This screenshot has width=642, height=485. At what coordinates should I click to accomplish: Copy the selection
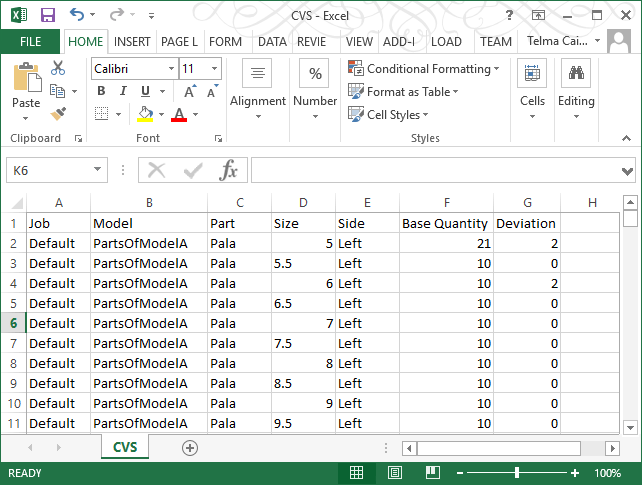(x=57, y=91)
